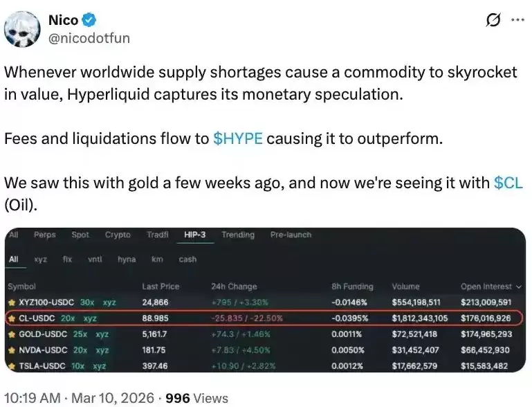Select the hyna filter chip
Viewport: 532px width, 407px height.
(127, 260)
